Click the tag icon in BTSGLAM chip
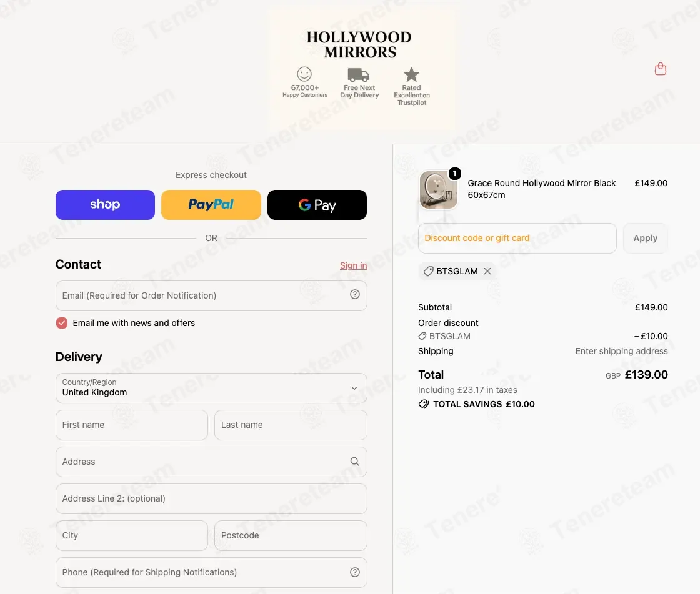 tap(428, 271)
